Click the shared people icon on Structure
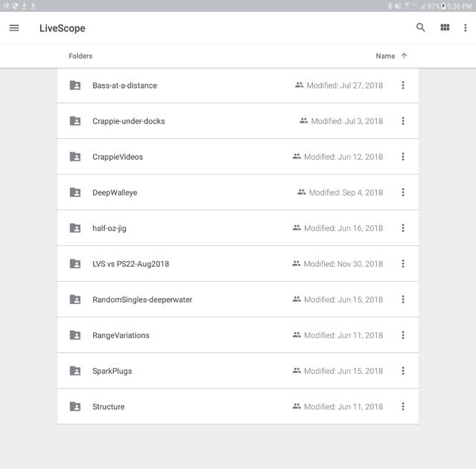 [x=297, y=407]
